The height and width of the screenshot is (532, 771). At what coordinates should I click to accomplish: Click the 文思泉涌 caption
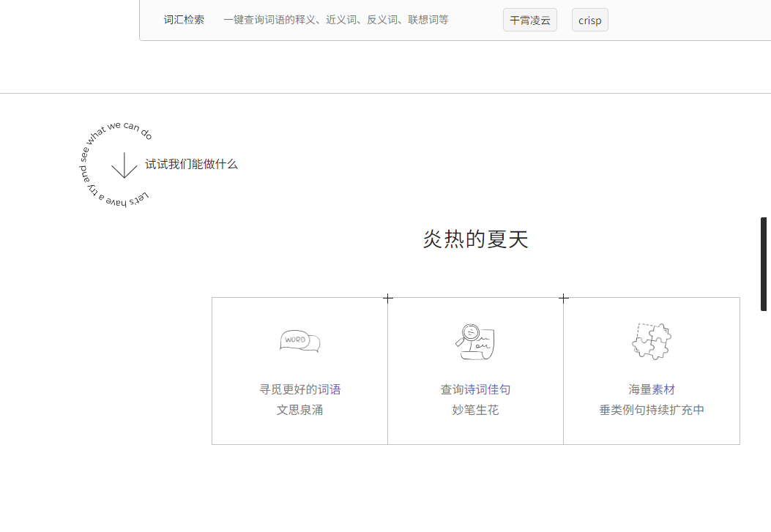[x=300, y=410]
